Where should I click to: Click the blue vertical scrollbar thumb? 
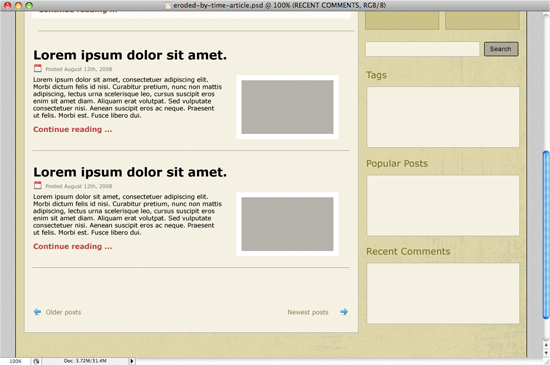tap(546, 235)
